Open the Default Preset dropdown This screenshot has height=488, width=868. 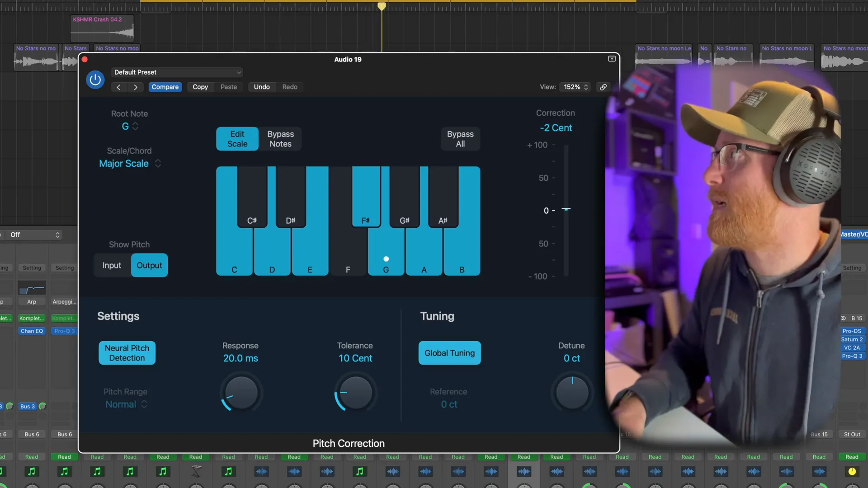[x=177, y=72]
